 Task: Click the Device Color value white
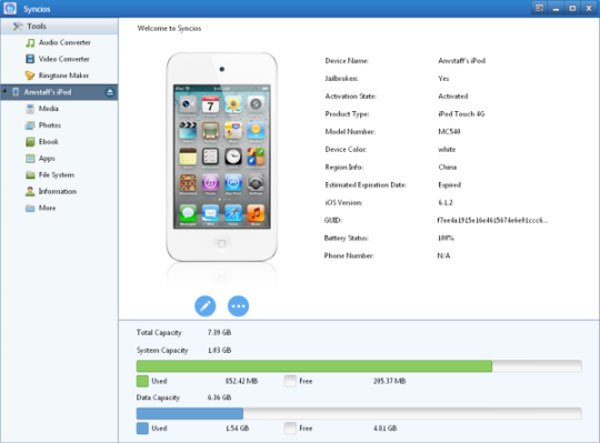[447, 149]
